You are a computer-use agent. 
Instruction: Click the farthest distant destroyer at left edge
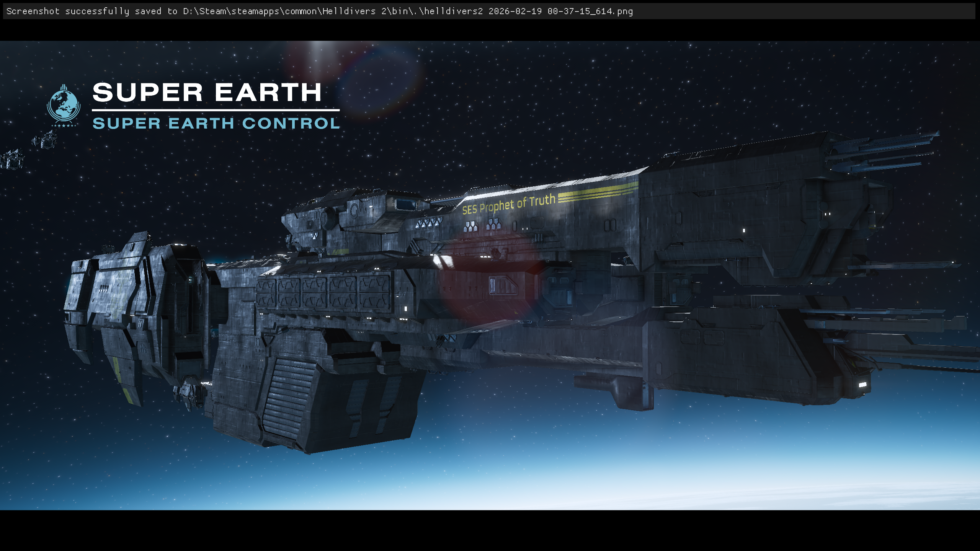(11, 160)
